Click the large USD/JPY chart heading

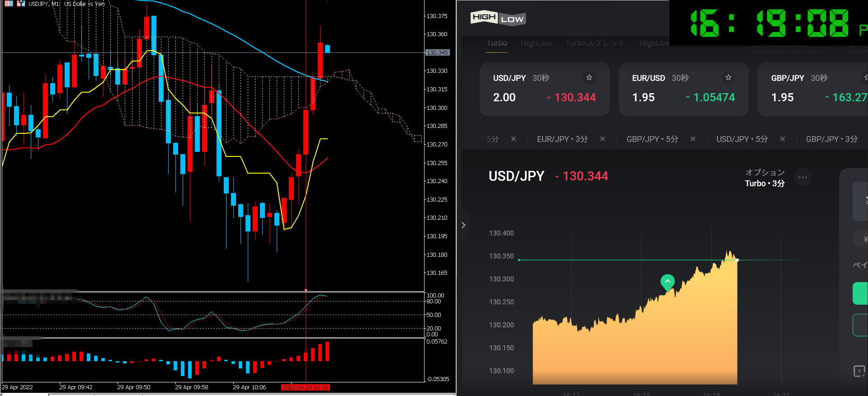(516, 176)
